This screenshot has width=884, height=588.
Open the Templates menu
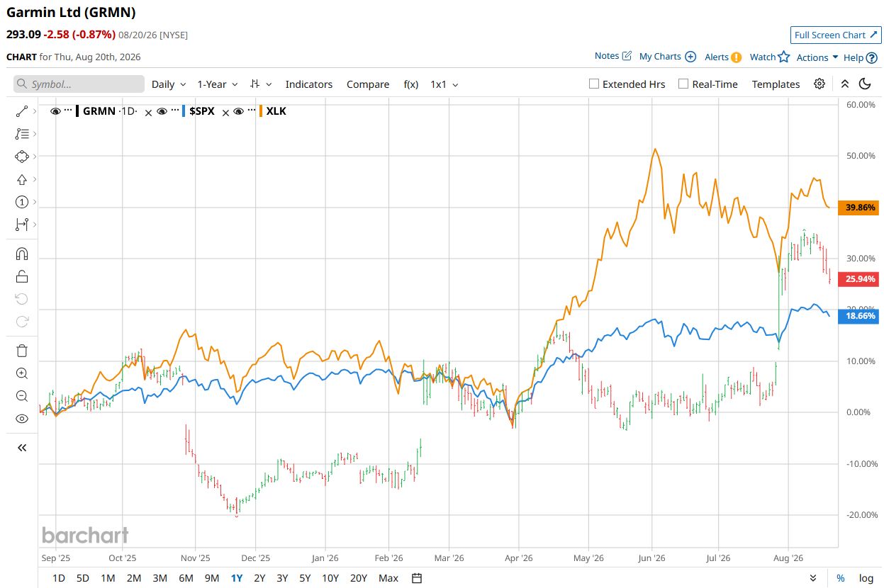click(x=776, y=84)
